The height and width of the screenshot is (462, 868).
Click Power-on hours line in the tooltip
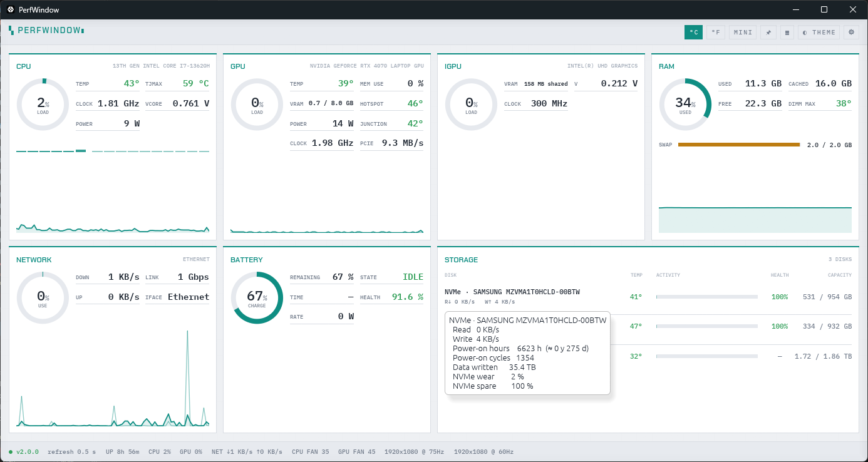coord(521,349)
